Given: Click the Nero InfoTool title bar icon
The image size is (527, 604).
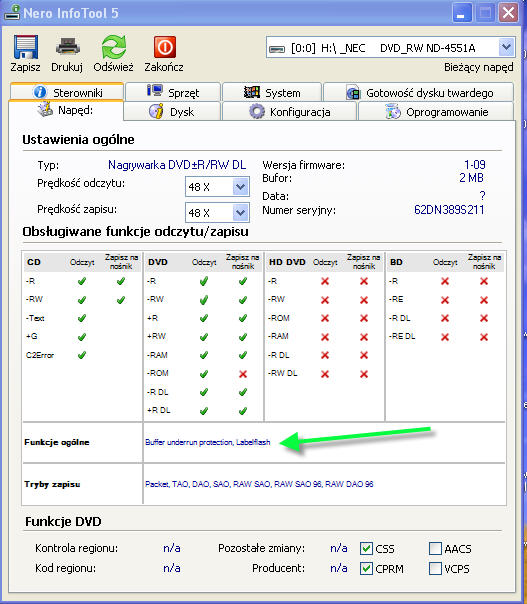Looking at the screenshot, I should pyautogui.click(x=12, y=12).
